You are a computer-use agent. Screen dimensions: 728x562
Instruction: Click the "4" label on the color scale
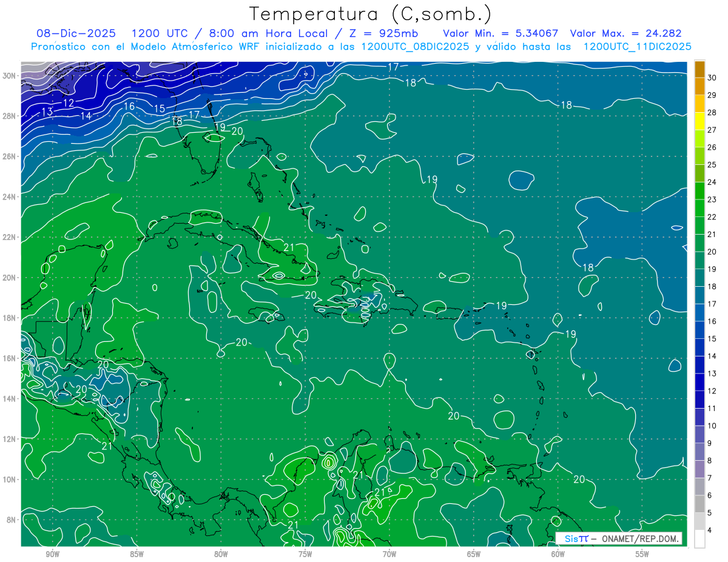click(710, 531)
